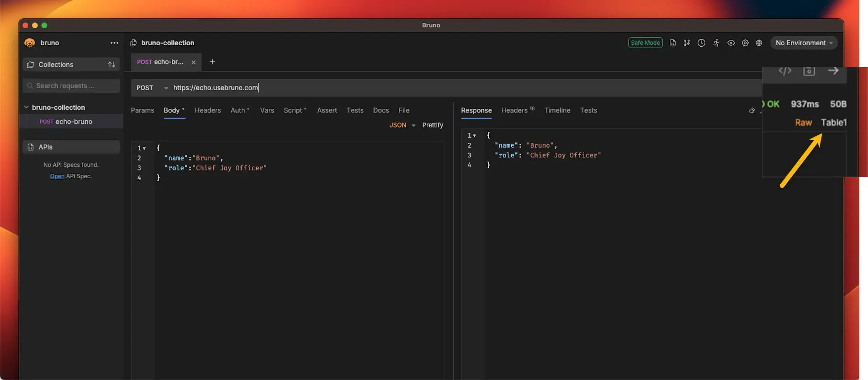The height and width of the screenshot is (380, 868).
Task: Click the sort arrows icon beside Collections
Action: 111,65
